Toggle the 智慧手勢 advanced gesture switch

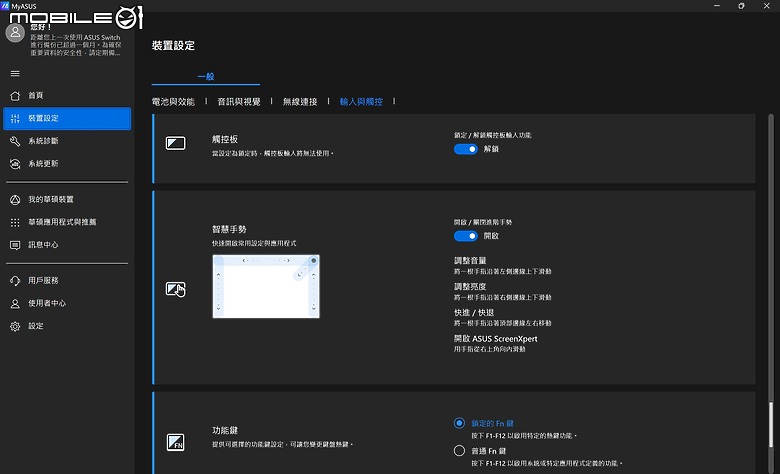coord(466,236)
